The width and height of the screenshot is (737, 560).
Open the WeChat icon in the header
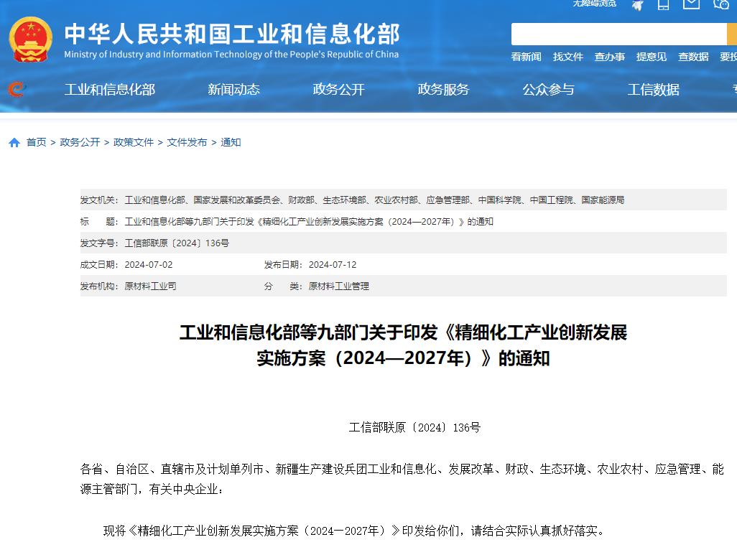pyautogui.click(x=721, y=4)
